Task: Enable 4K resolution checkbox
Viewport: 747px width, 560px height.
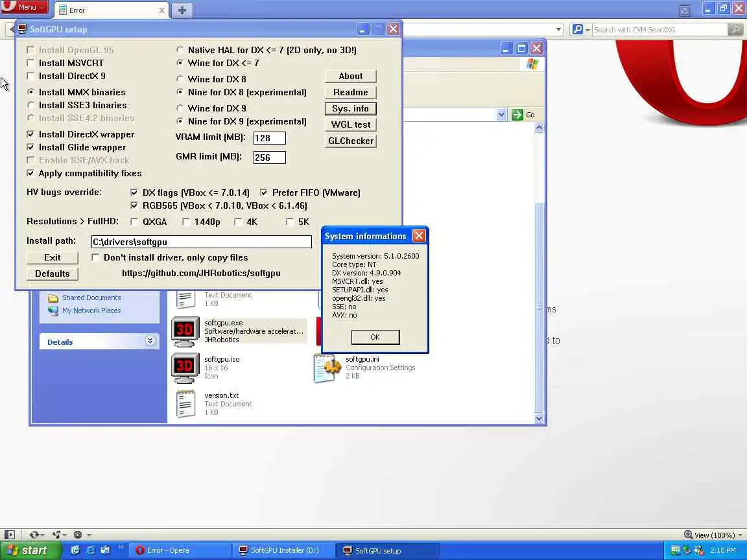Action: 238,222
